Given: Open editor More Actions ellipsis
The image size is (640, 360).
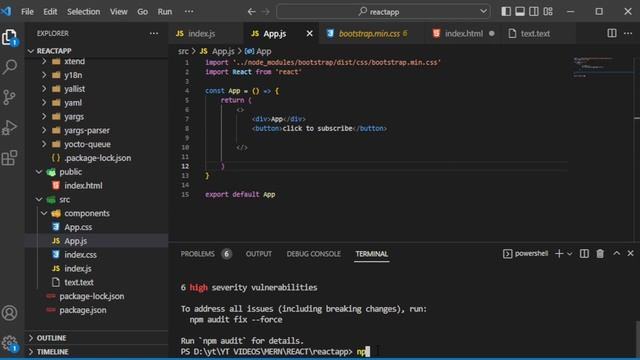Looking at the screenshot, I should click(628, 33).
